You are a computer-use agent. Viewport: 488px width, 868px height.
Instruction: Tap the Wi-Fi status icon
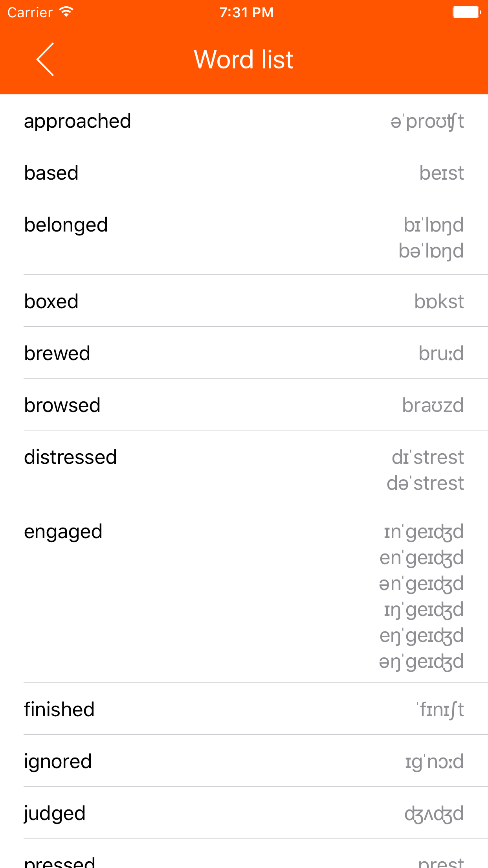click(x=66, y=12)
